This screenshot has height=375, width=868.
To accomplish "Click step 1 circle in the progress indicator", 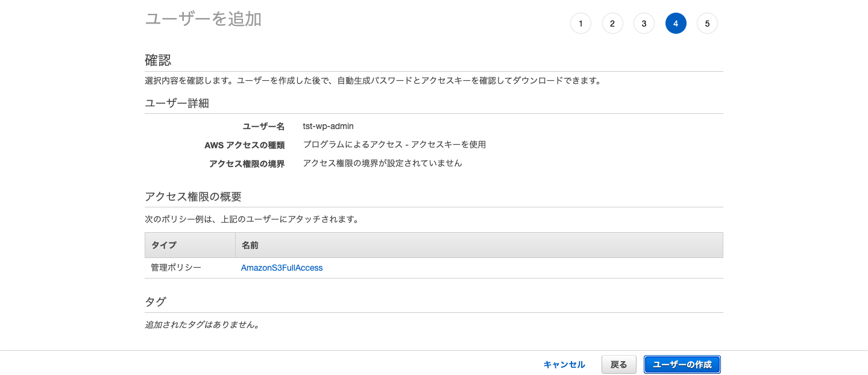I will (x=580, y=23).
